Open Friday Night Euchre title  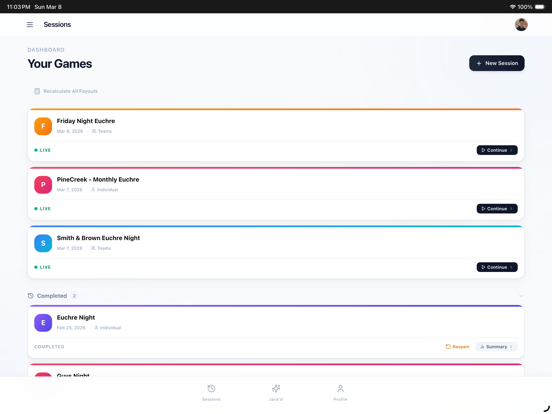coord(86,121)
